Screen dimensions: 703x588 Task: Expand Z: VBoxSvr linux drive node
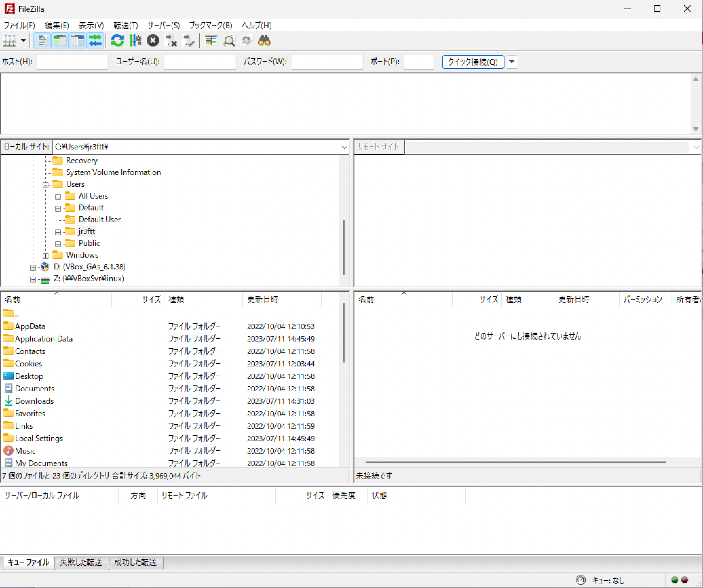click(x=33, y=279)
